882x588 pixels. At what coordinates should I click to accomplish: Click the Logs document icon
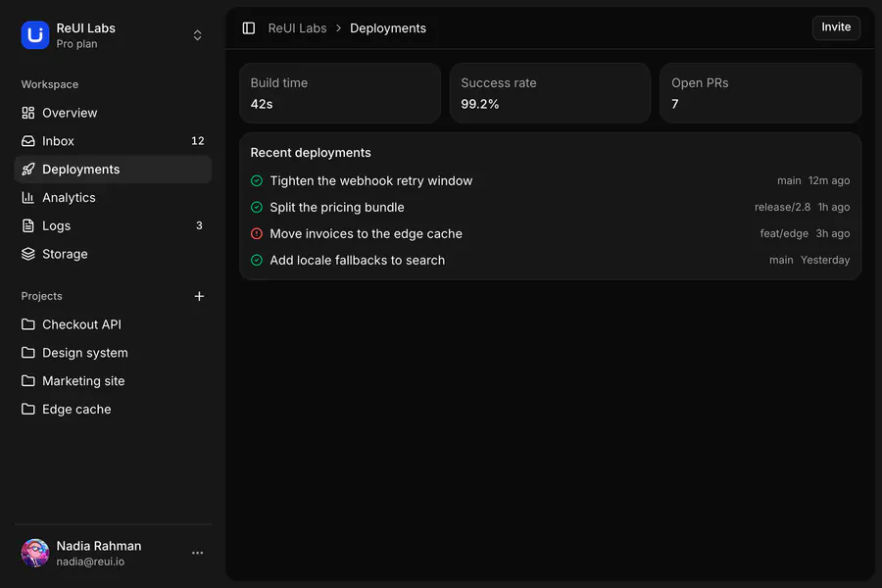[x=28, y=225]
